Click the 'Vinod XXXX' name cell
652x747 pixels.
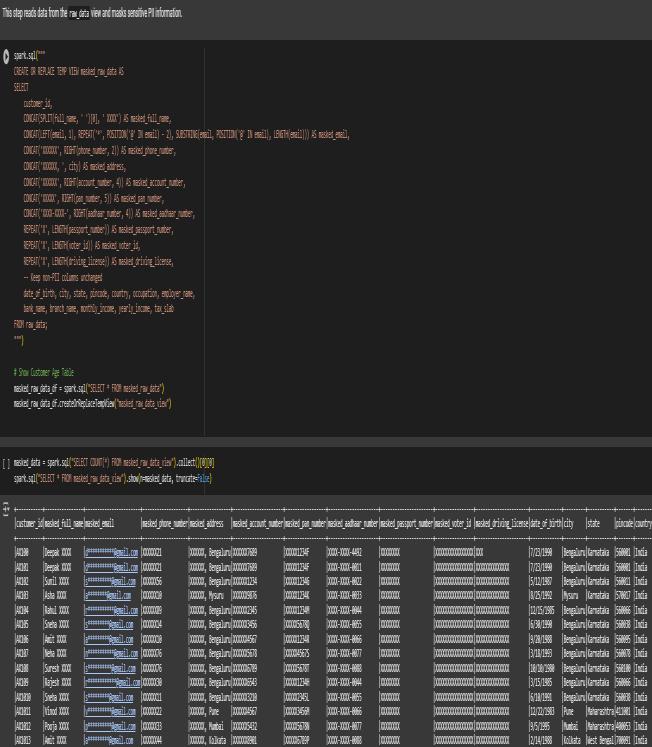[57, 712]
